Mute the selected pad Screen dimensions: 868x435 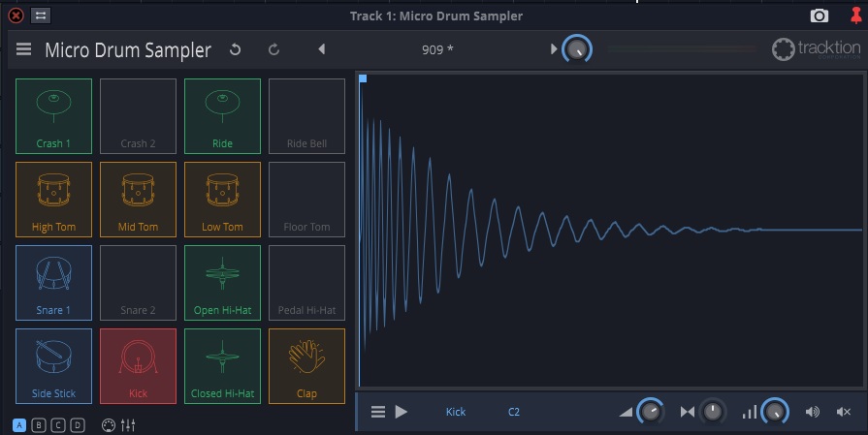pyautogui.click(x=844, y=412)
